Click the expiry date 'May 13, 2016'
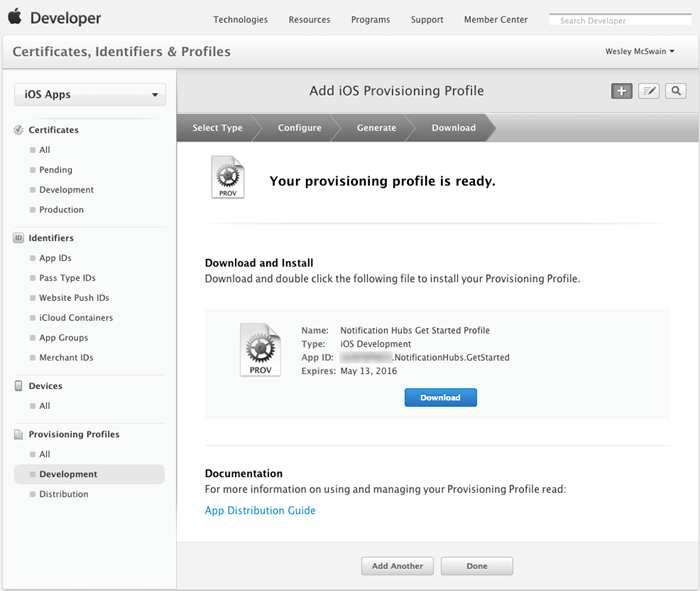 click(369, 371)
